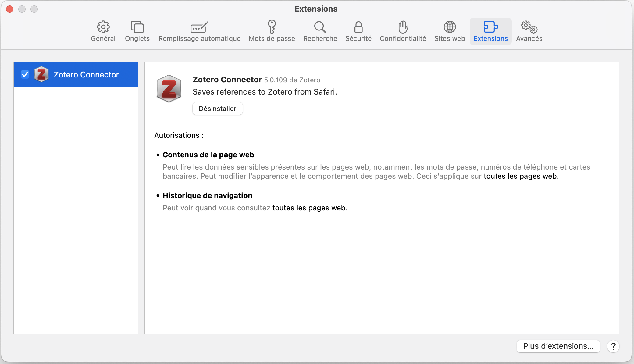Image resolution: width=634 pixels, height=364 pixels.
Task: Select Zotero Connector in the extension list
Action: (76, 74)
